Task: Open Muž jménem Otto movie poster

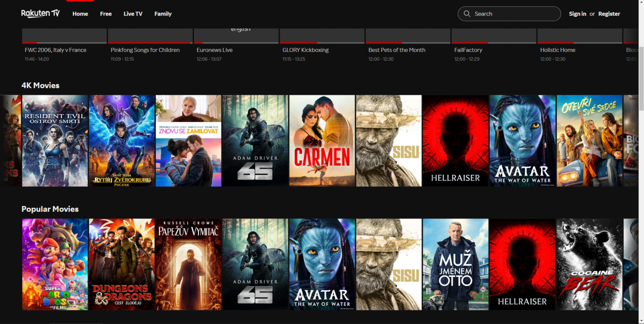Action: [456, 265]
